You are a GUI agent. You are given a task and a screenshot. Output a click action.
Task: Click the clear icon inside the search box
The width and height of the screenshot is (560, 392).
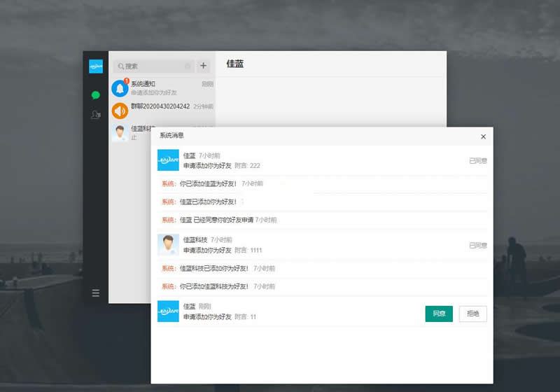click(x=188, y=66)
